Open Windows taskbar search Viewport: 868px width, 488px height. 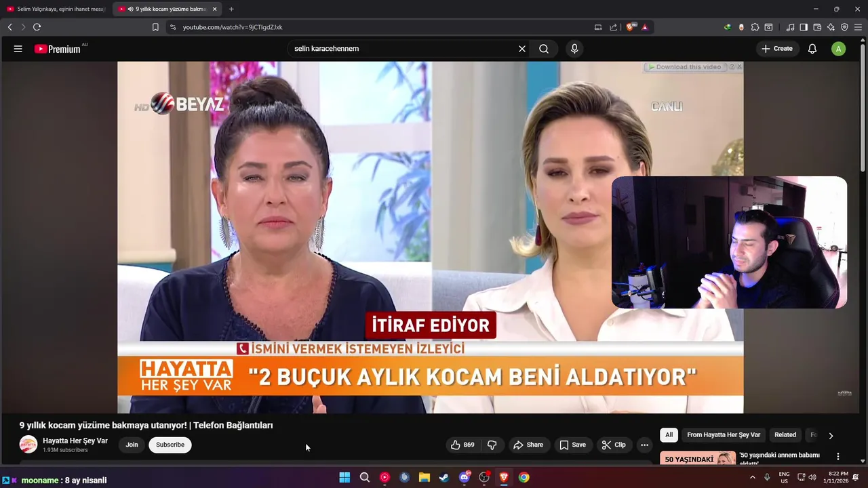pyautogui.click(x=365, y=478)
